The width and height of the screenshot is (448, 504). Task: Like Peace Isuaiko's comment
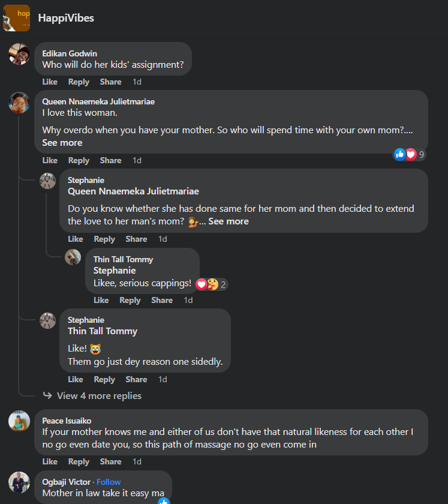click(50, 461)
